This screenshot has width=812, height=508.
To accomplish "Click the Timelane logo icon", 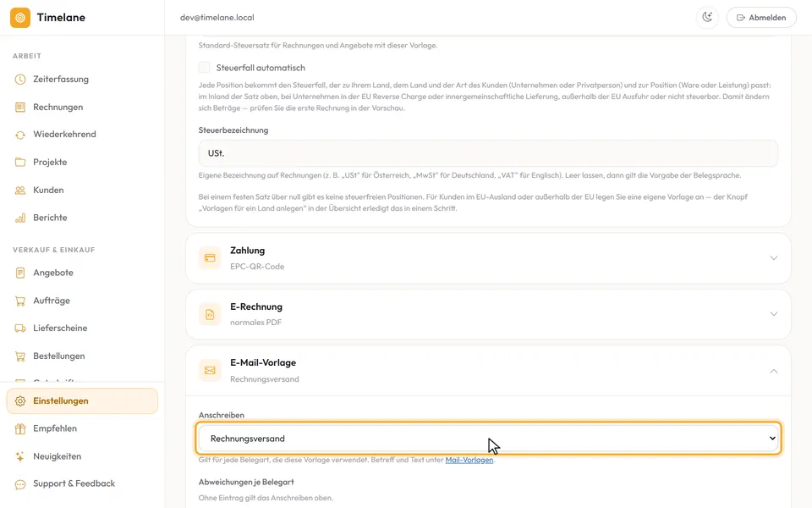I will pyautogui.click(x=20, y=18).
